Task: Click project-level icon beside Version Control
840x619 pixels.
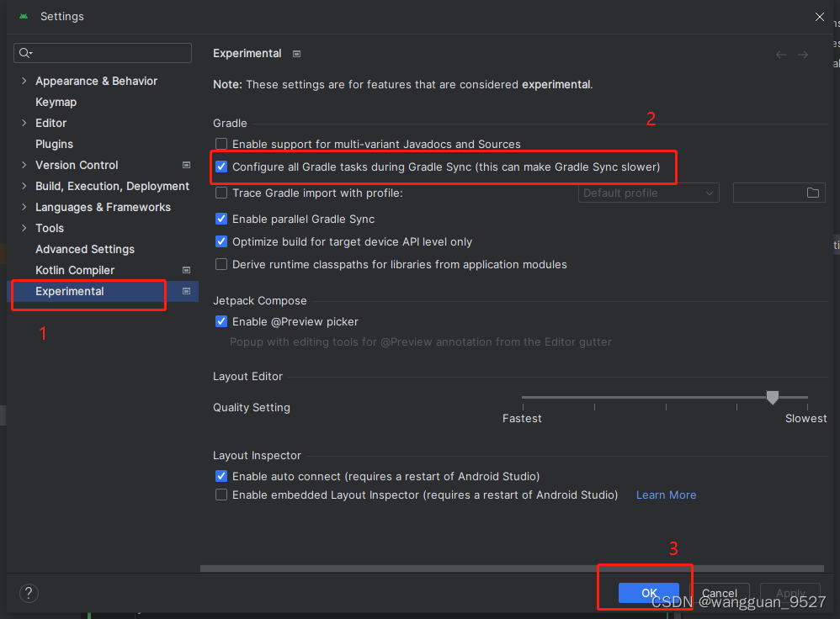Action: point(186,165)
